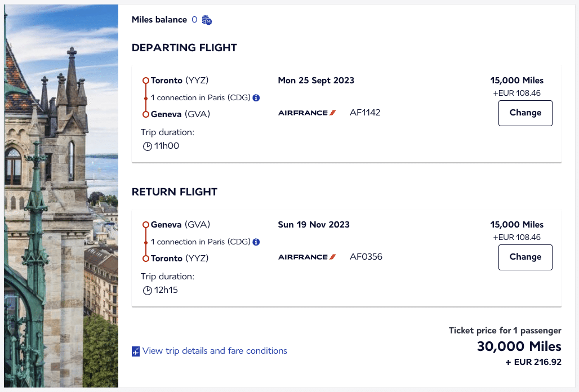Screen dimensions: 579x392
Task: Click return flight number AF0356
Action: coord(366,257)
